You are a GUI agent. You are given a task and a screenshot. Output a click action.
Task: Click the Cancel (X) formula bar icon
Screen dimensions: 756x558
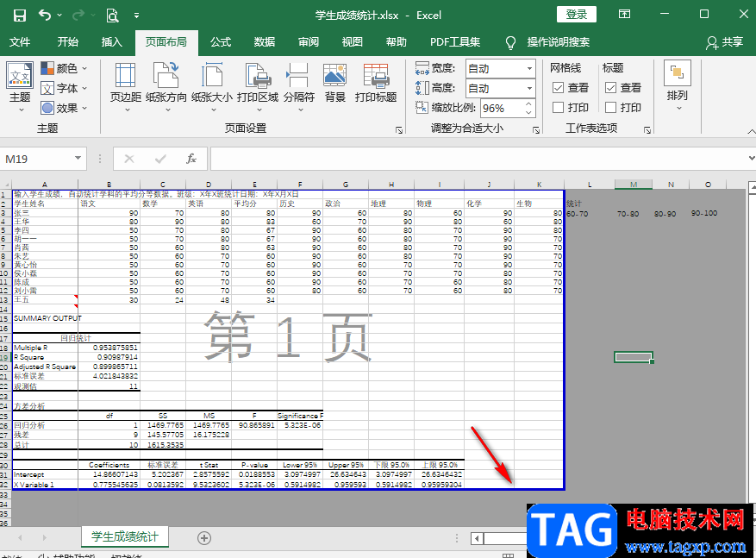click(129, 159)
